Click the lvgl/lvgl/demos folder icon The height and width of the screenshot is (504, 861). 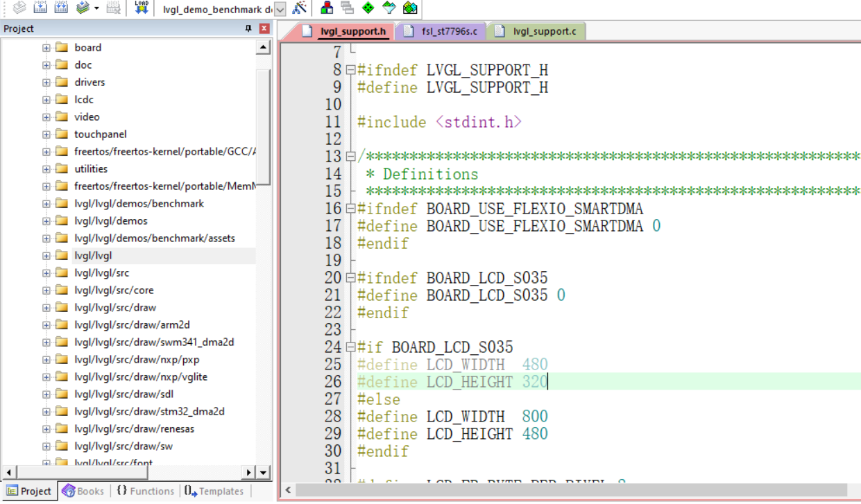61,220
